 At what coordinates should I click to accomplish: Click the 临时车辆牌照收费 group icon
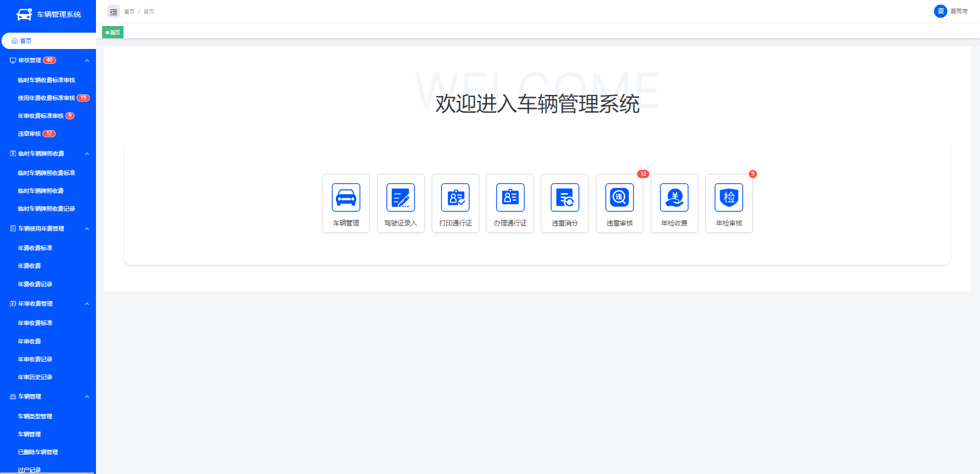13,154
